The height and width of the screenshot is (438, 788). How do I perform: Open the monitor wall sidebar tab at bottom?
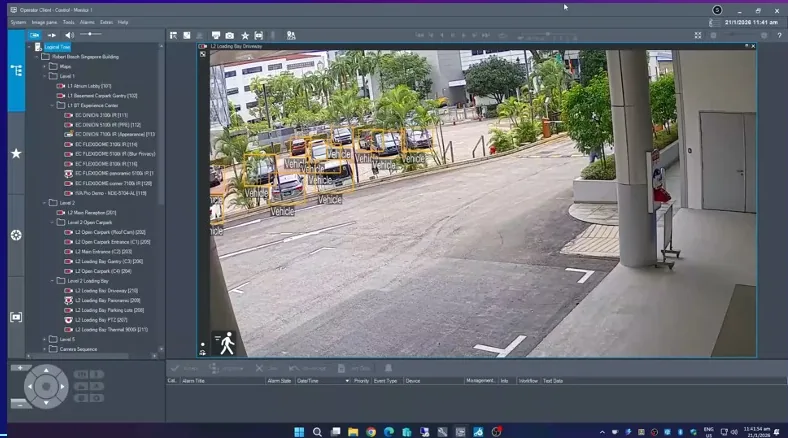(x=16, y=317)
